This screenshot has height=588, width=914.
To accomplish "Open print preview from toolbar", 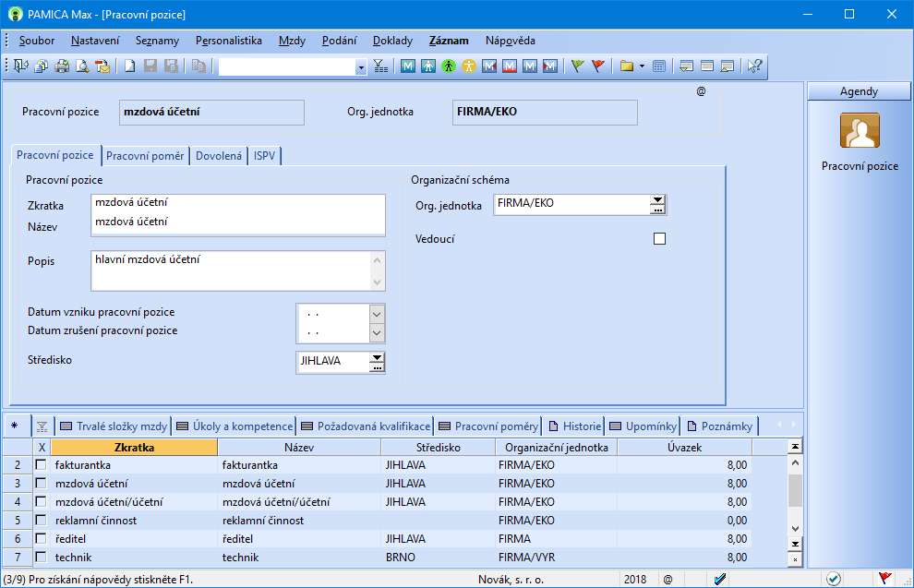I will [x=82, y=66].
